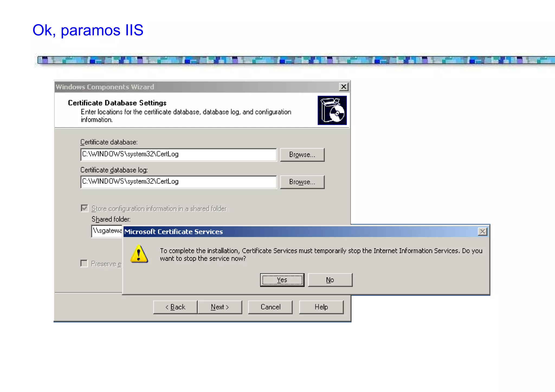Cancel the Windows Components Wizard
This screenshot has height=392, width=555.
(270, 307)
